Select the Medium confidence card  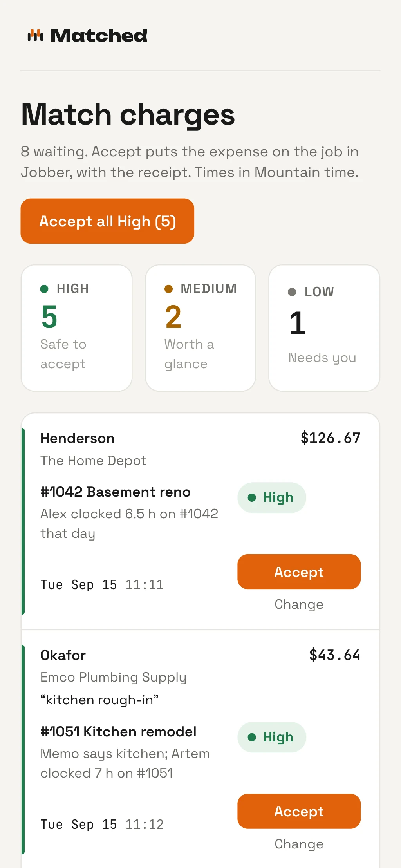(x=200, y=328)
